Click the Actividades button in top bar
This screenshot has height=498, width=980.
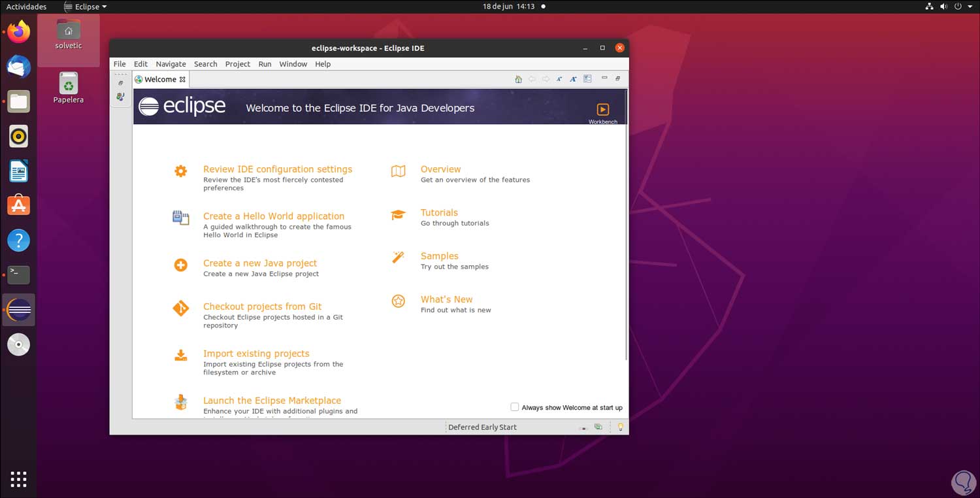pos(26,7)
